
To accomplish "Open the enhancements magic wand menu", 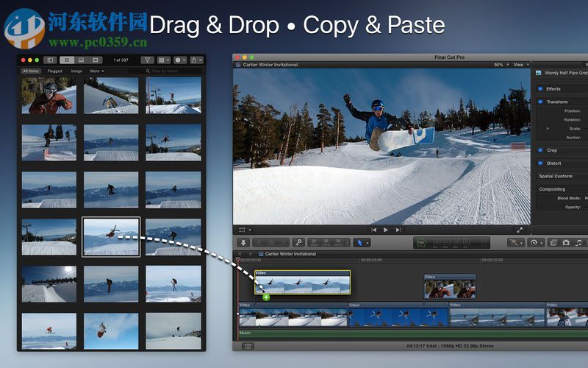I will (x=516, y=243).
